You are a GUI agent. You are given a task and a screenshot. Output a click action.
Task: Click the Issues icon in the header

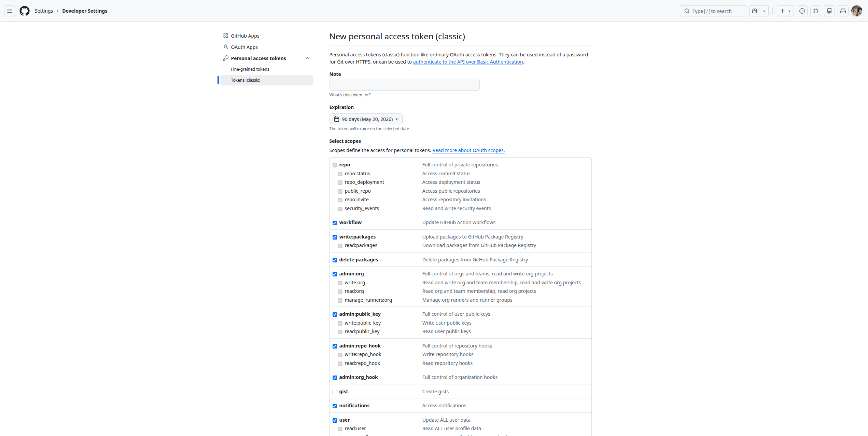click(802, 11)
